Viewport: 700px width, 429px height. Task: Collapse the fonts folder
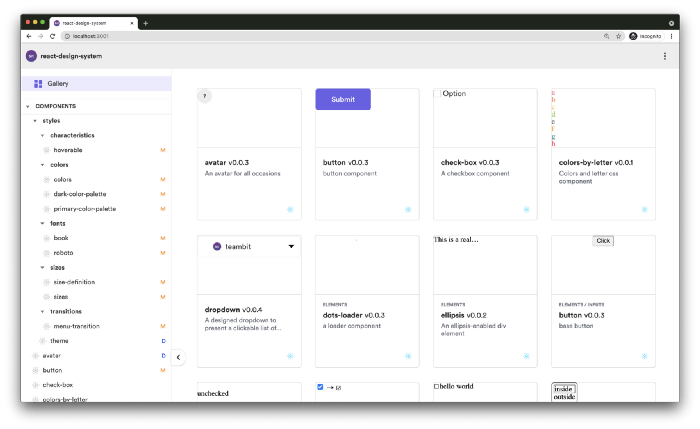point(42,223)
